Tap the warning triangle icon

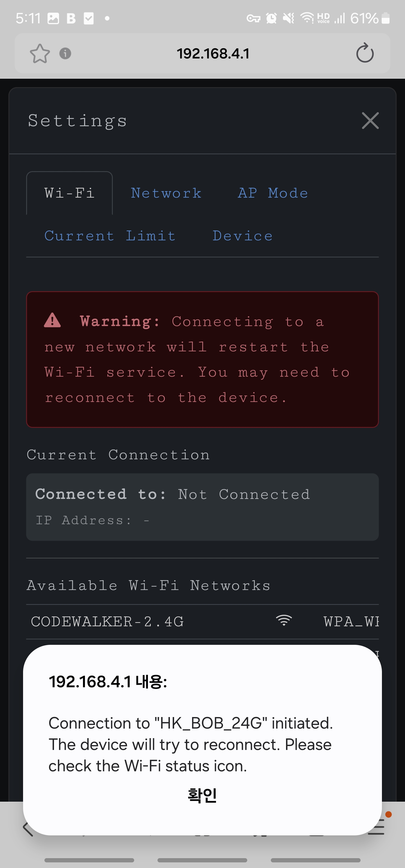[52, 320]
